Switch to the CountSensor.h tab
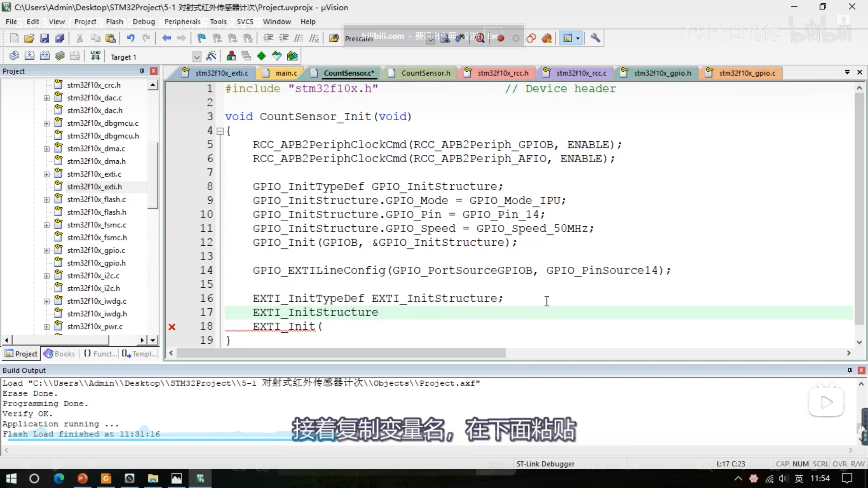Screen dimensions: 868x488 point(425,73)
